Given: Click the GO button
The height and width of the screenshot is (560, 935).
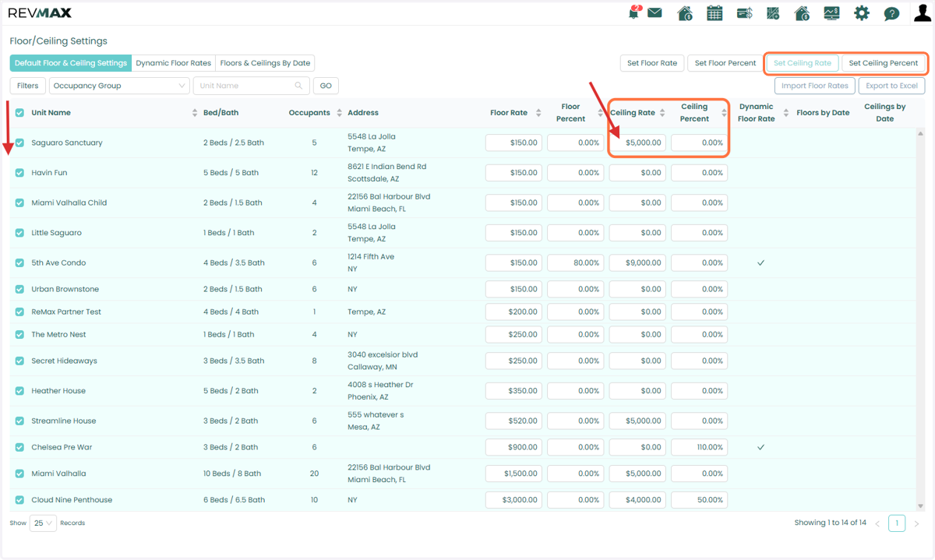Looking at the screenshot, I should (326, 86).
